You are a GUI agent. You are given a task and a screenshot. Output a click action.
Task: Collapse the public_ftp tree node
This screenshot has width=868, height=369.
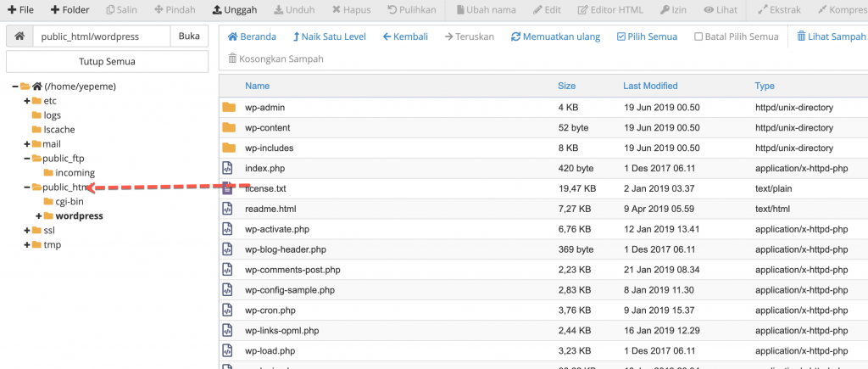(26, 159)
